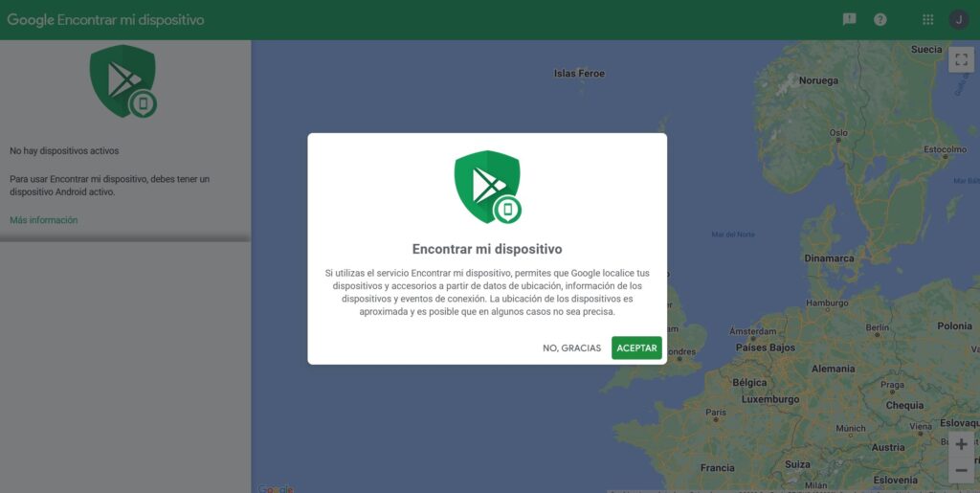Screen dimensions: 980x493
Task: Click the Milán city label
Action: 815,485
